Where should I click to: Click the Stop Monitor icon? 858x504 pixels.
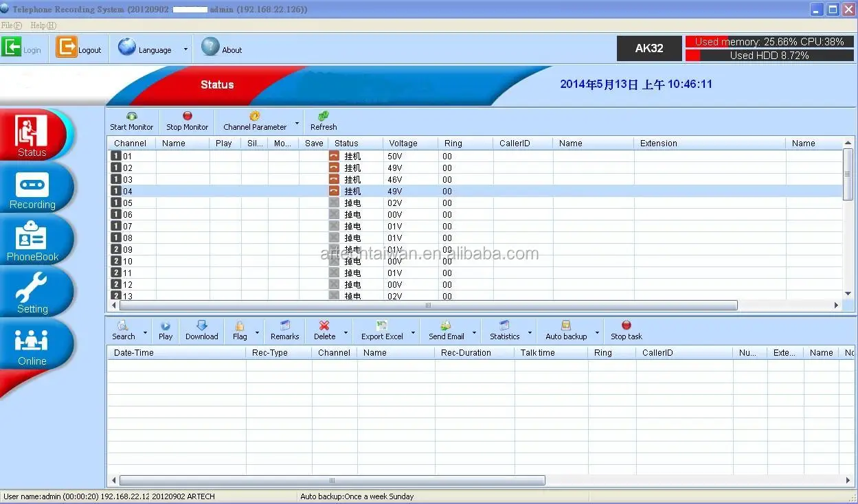186,121
